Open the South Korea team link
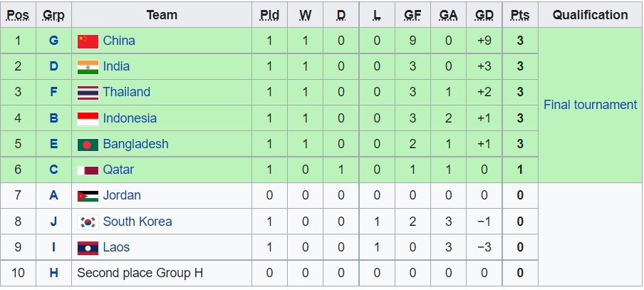 pos(137,222)
